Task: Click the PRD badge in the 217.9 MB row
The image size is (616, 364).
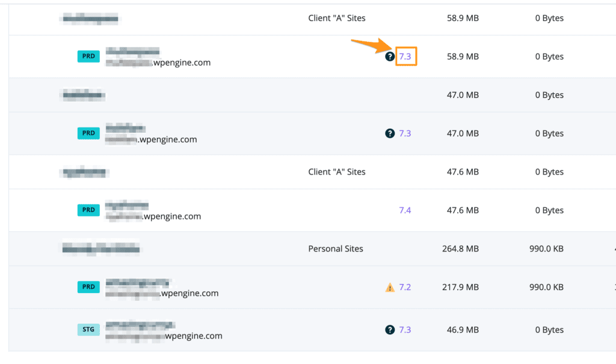Action: point(88,288)
